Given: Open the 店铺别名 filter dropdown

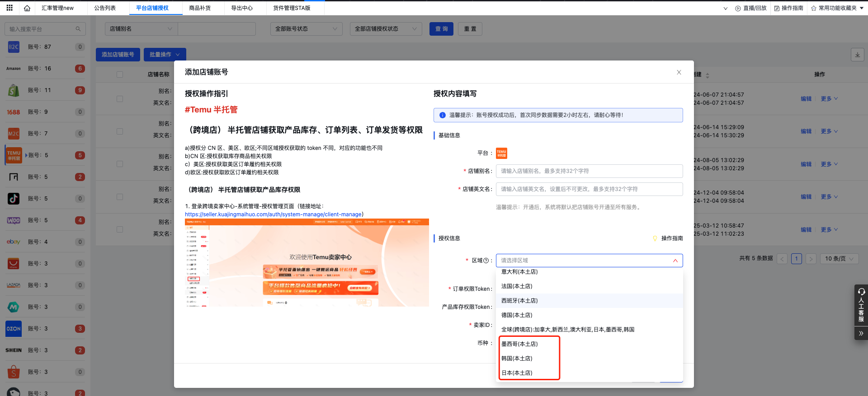Looking at the screenshot, I should point(142,29).
